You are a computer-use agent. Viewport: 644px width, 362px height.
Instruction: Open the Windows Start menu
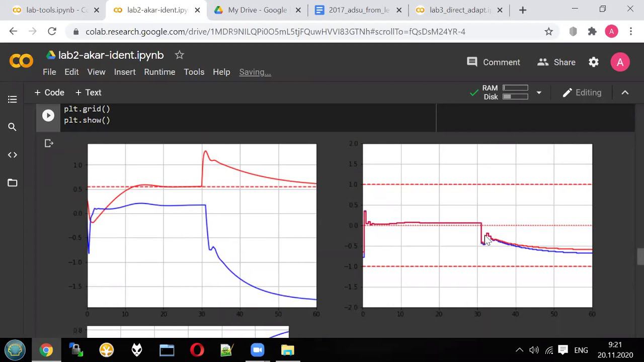[x=15, y=350]
